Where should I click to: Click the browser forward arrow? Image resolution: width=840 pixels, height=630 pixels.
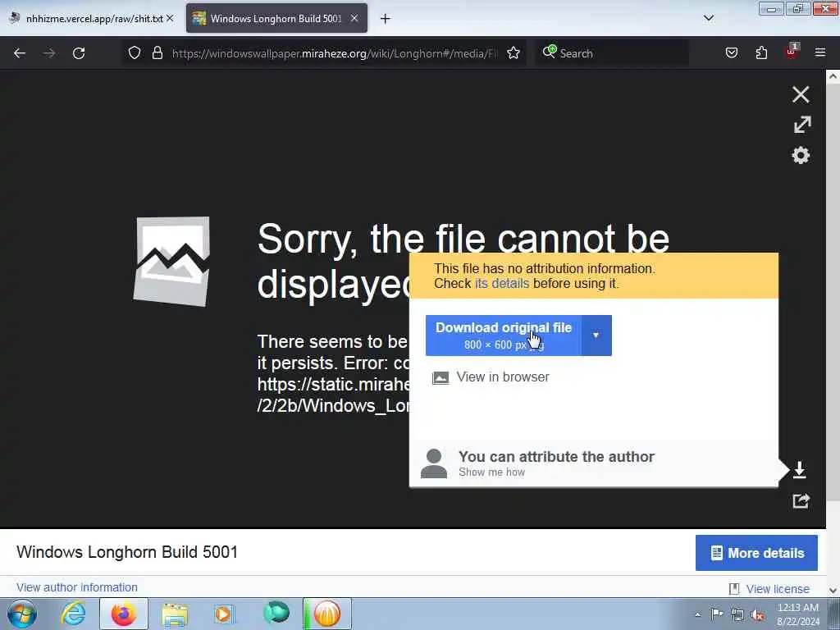[49, 53]
